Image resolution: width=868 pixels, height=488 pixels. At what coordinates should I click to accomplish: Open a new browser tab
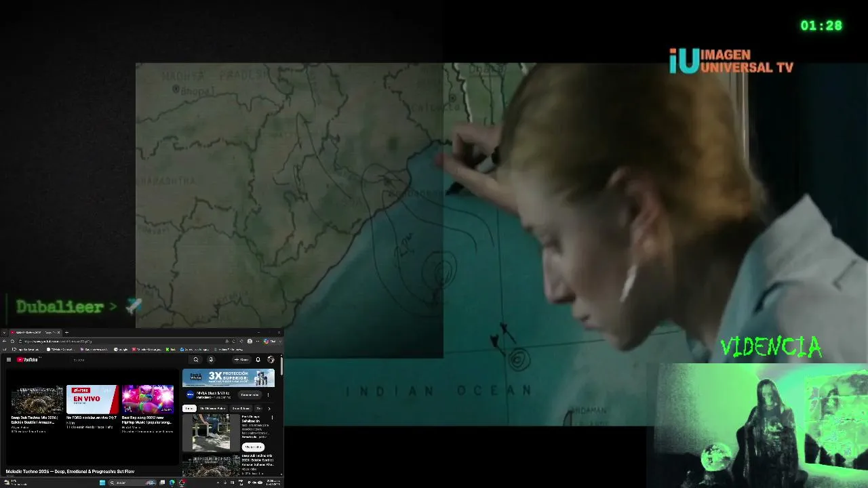(x=66, y=332)
